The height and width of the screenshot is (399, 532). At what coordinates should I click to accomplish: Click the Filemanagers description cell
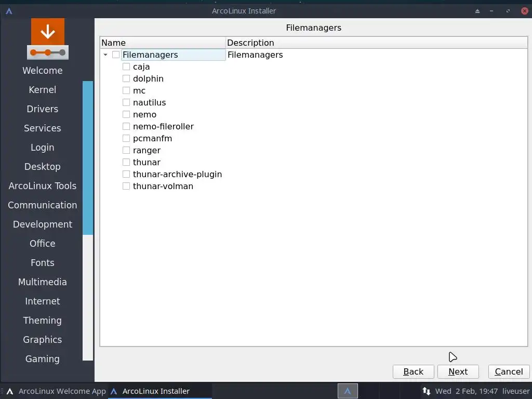point(255,55)
